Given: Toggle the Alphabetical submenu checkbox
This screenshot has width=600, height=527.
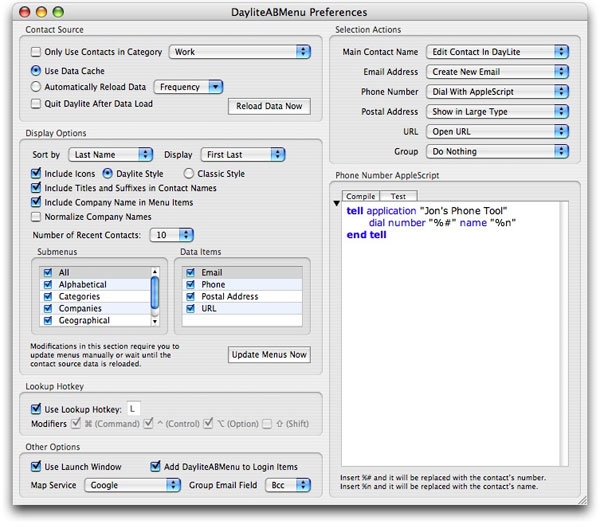Looking at the screenshot, I should (48, 284).
